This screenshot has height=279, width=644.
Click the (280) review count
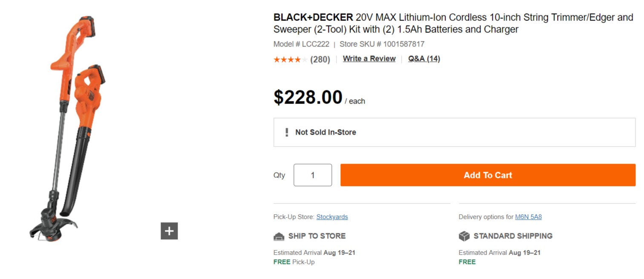point(320,59)
